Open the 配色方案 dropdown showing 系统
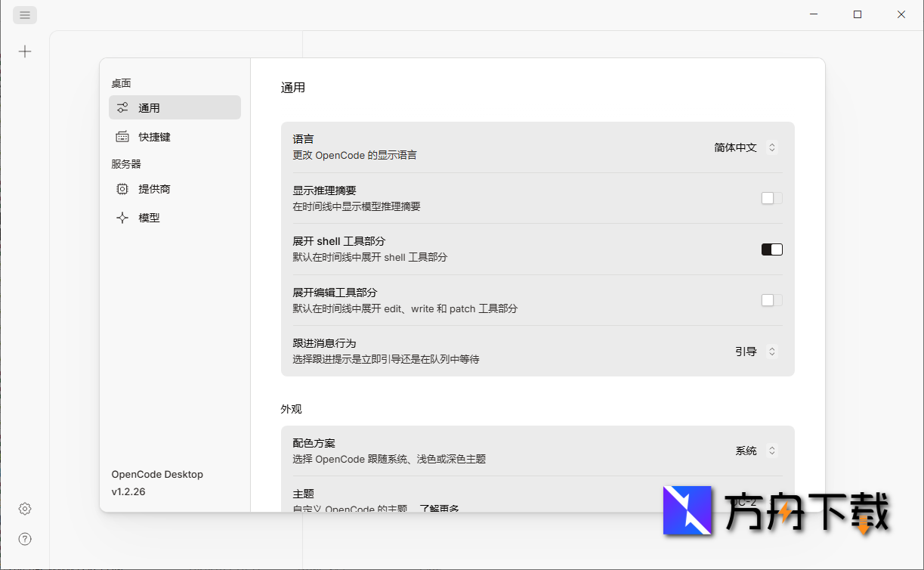Viewport: 924px width, 570px height. coord(755,450)
